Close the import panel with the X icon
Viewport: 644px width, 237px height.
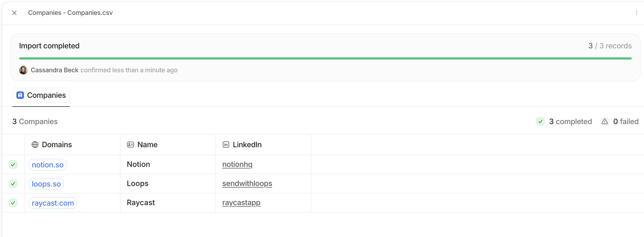point(14,13)
